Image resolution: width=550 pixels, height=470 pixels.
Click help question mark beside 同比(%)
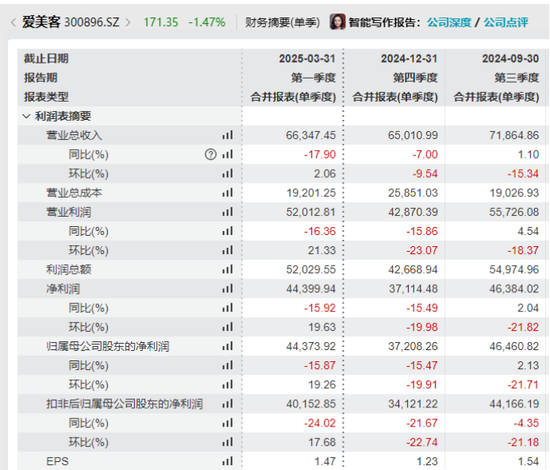210,154
